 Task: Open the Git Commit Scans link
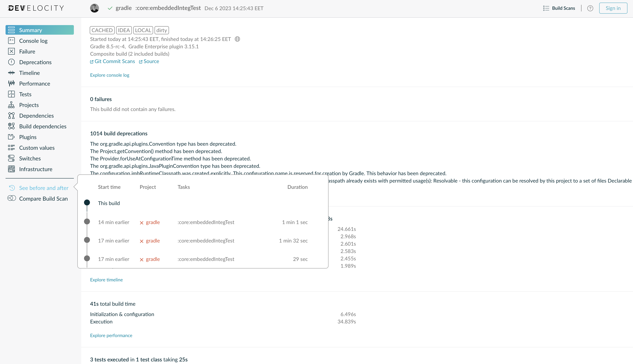(x=114, y=61)
